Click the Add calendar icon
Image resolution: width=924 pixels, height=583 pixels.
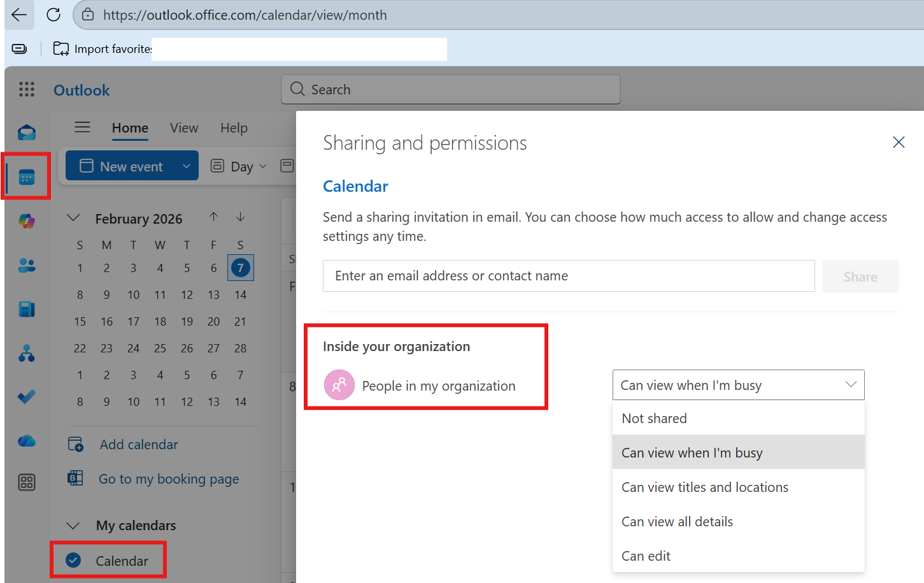pyautogui.click(x=76, y=444)
